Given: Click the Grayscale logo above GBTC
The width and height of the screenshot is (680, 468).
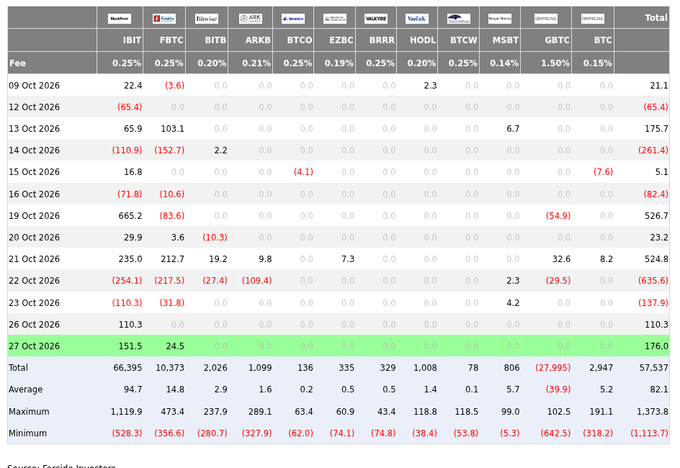Looking at the screenshot, I should tap(546, 19).
